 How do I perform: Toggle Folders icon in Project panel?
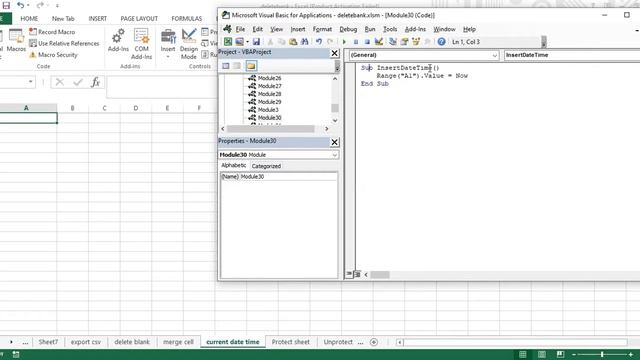(x=251, y=66)
